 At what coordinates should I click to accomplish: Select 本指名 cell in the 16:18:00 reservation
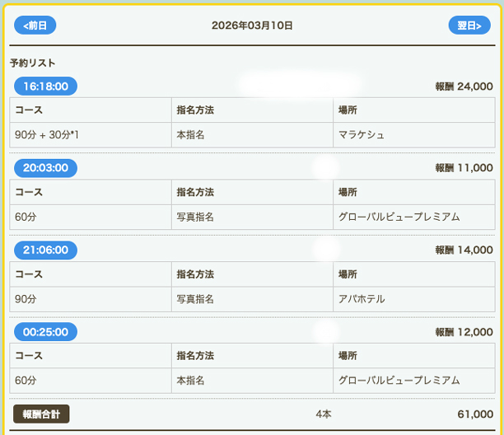(x=190, y=135)
